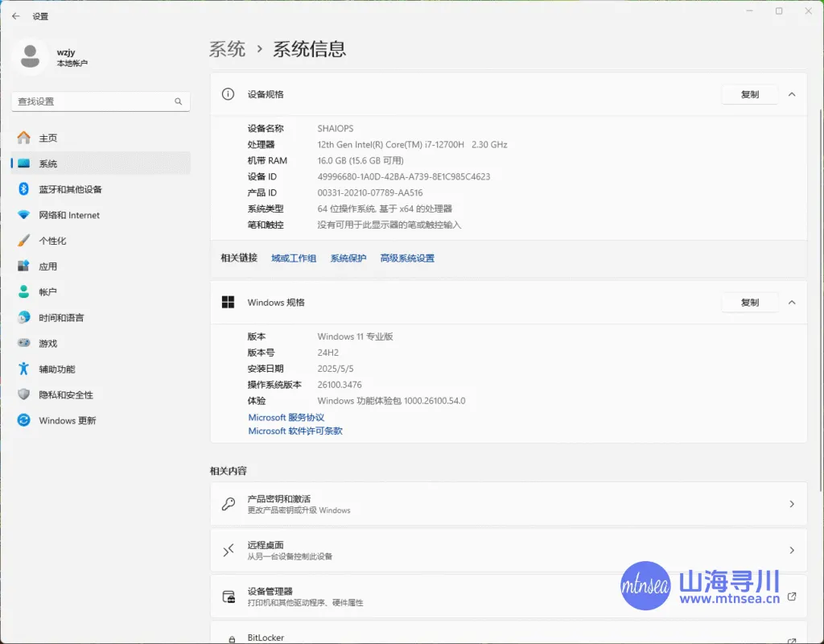Click the Windows 11 专业版 edition text
824x644 pixels.
(355, 336)
